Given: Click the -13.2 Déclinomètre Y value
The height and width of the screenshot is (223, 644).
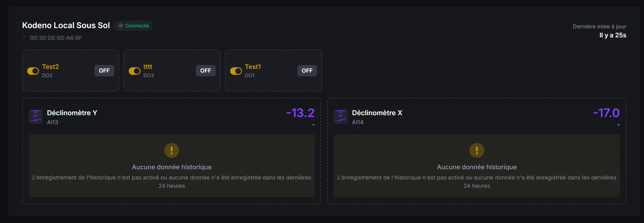Looking at the screenshot, I should [300, 113].
